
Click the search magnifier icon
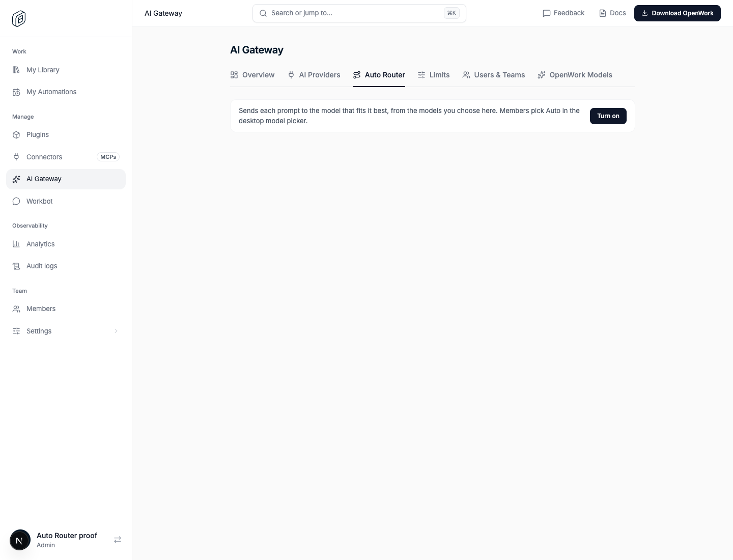(263, 13)
